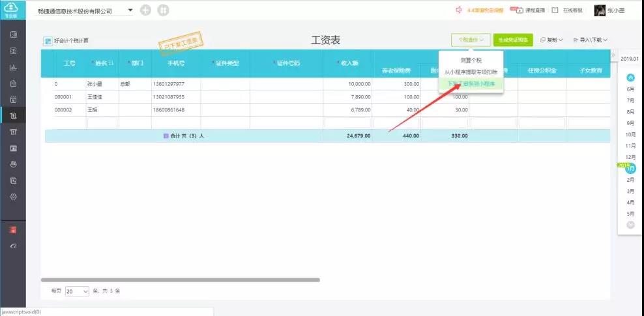Click the 好会计个税计算 link
644x316 pixels.
[72, 41]
